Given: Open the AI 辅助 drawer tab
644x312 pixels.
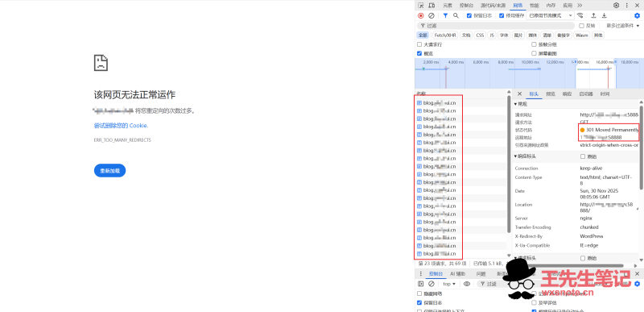Looking at the screenshot, I should click(458, 274).
